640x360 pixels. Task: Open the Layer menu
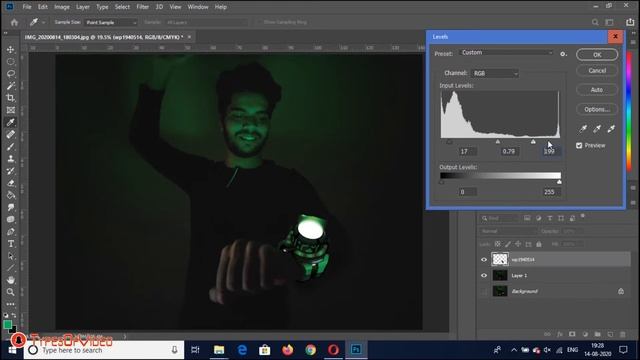click(x=83, y=7)
